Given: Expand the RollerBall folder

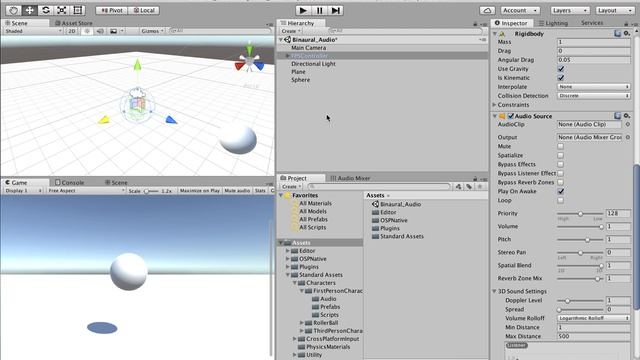Looking at the screenshot, I should coord(302,323).
